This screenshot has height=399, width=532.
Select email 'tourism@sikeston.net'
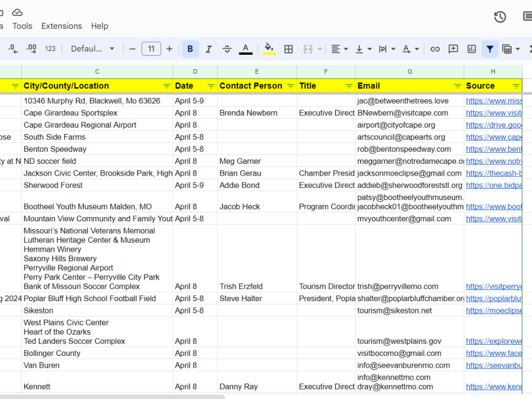pos(410,311)
